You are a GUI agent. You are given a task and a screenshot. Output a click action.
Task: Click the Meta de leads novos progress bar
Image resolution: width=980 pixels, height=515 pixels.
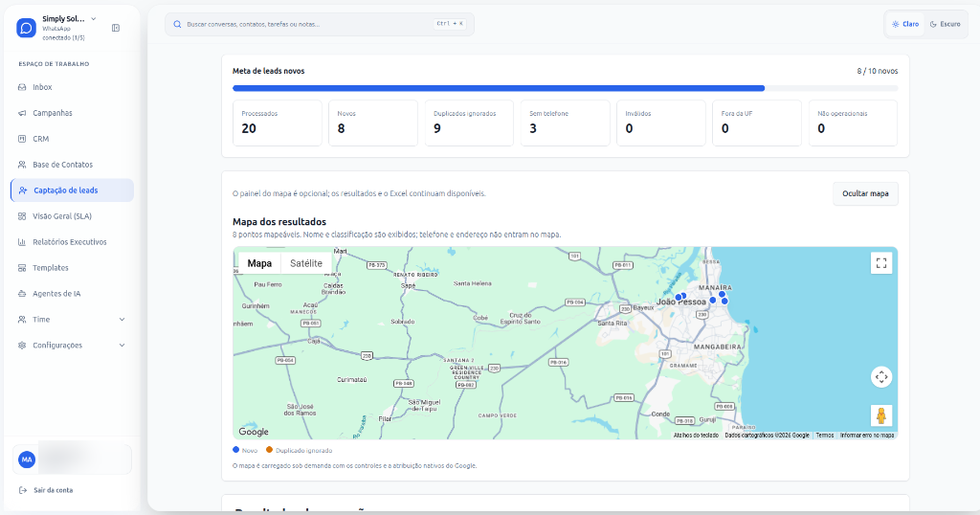[x=565, y=88]
